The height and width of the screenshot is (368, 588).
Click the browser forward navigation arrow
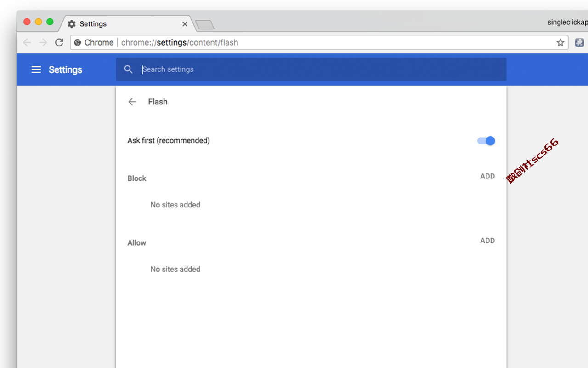(x=43, y=42)
